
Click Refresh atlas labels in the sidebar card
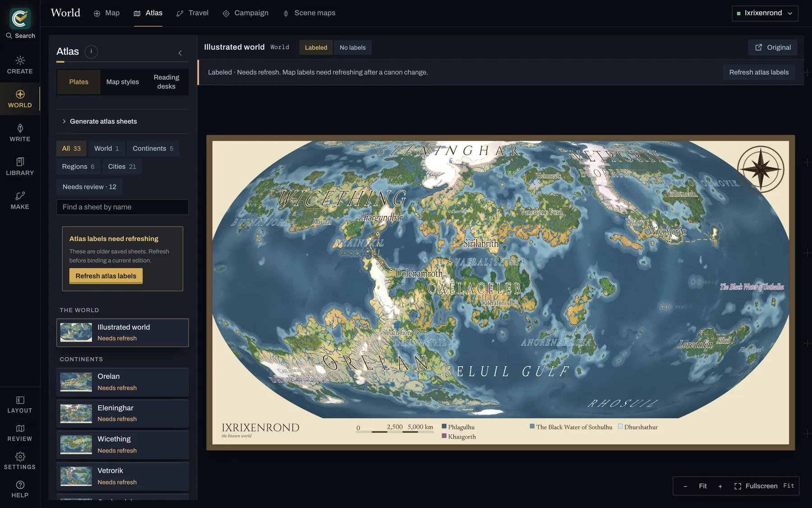pos(106,276)
